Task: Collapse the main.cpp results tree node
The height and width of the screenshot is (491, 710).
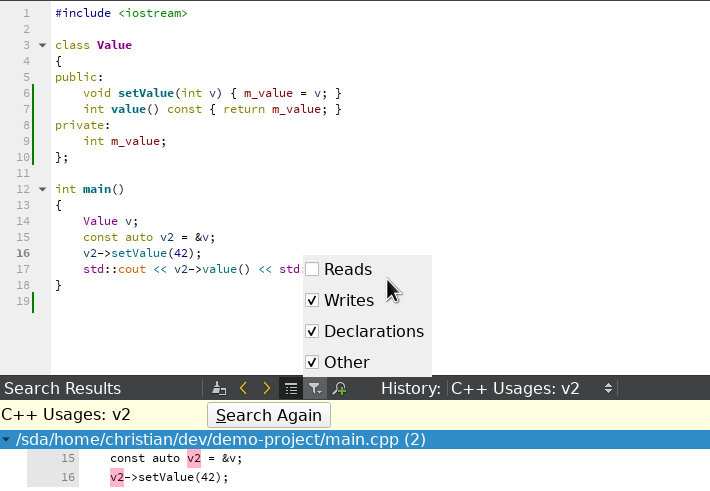Action: [x=7, y=440]
